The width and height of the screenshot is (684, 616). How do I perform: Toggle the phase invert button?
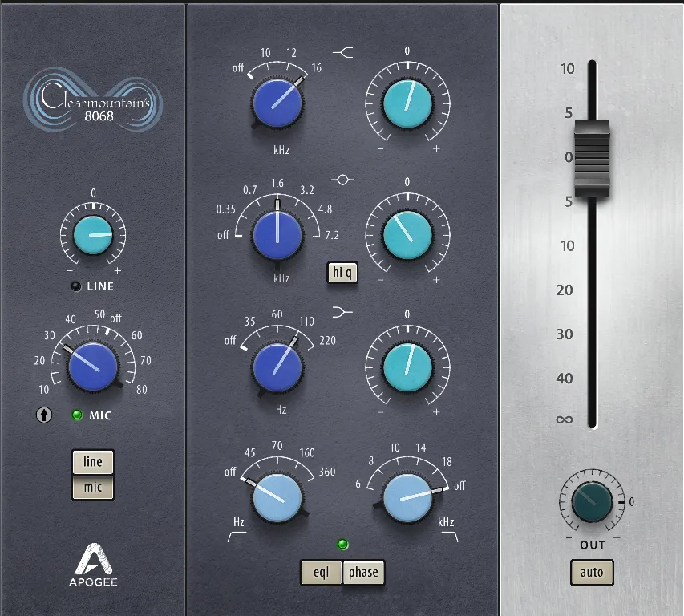tap(363, 573)
